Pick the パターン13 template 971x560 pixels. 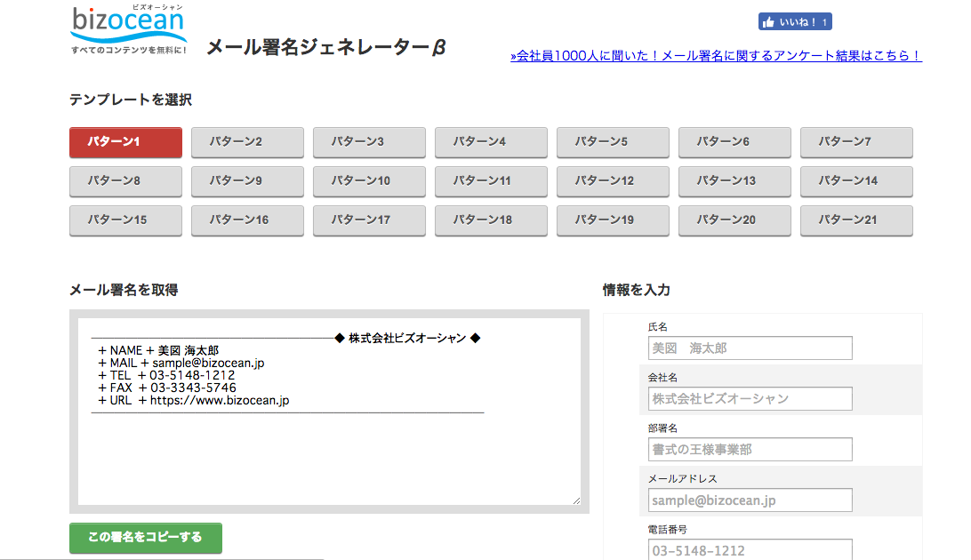(x=735, y=180)
